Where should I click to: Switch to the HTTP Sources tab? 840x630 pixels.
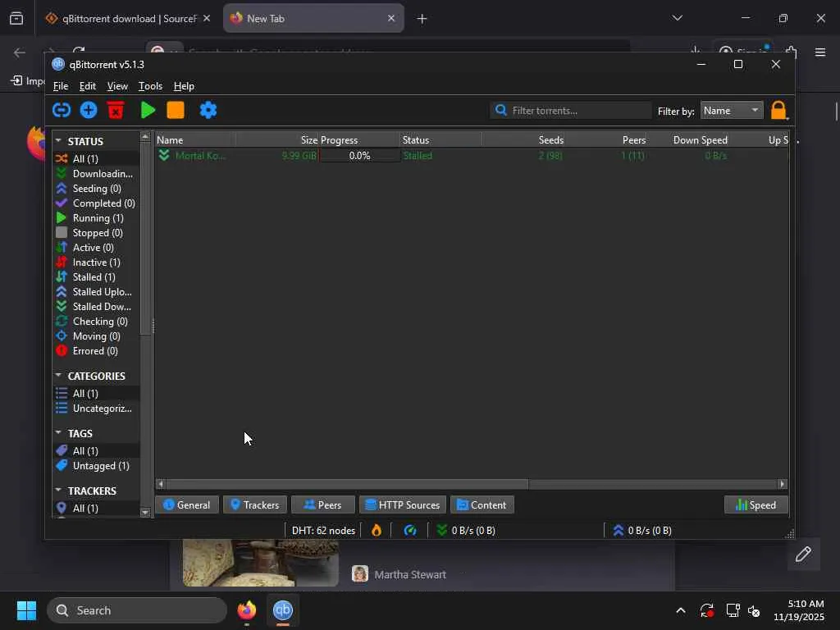[402, 504]
